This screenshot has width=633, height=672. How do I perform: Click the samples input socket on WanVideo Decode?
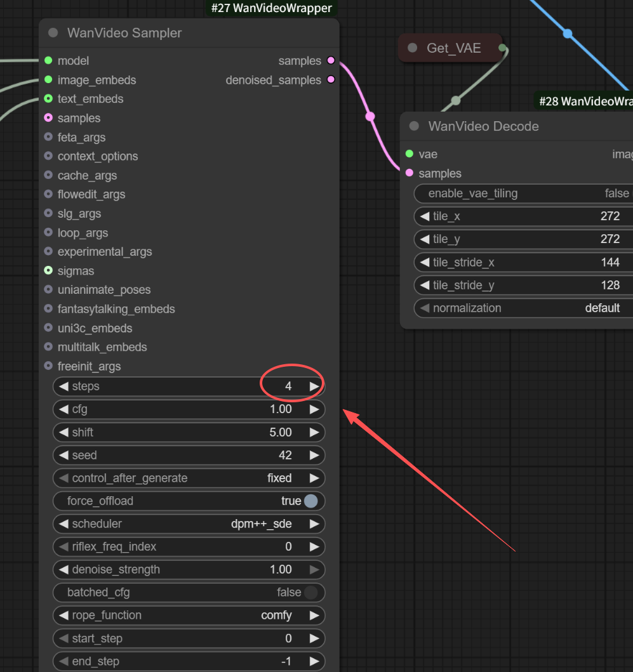point(410,173)
